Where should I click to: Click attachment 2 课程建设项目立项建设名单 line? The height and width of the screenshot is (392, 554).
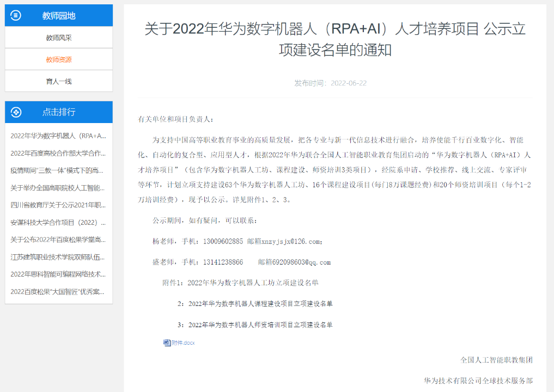(255, 304)
